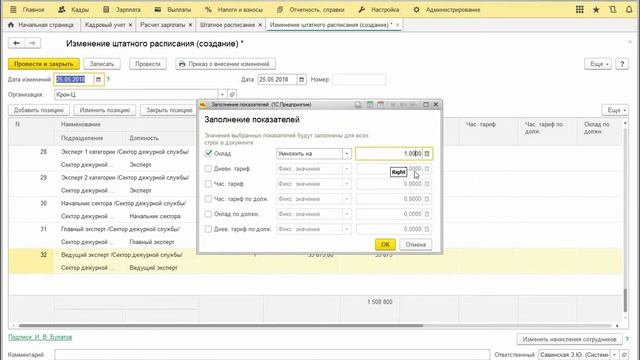Open calendar icon for Дата field
The image size is (640, 360).
[301, 79]
